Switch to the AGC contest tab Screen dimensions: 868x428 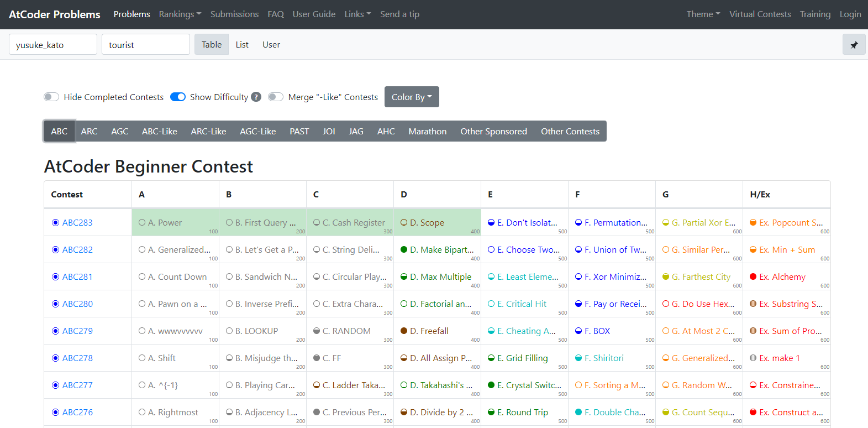coord(120,131)
